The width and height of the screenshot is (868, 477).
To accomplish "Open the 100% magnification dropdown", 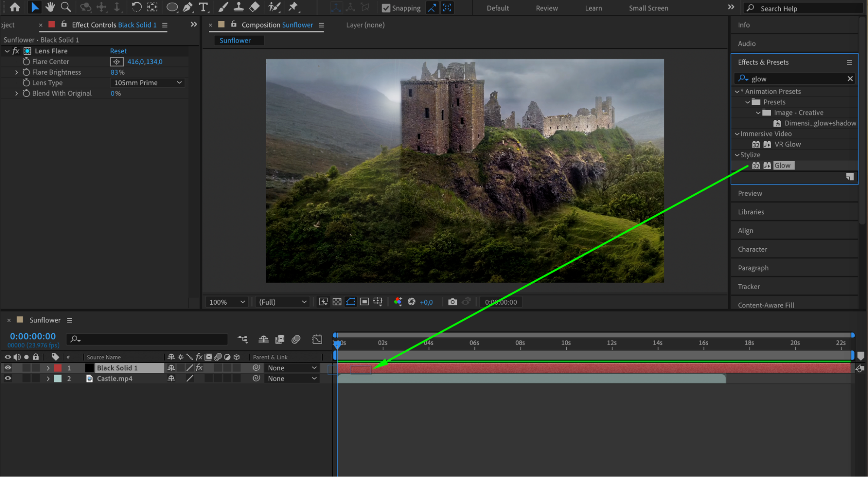I will tap(227, 302).
